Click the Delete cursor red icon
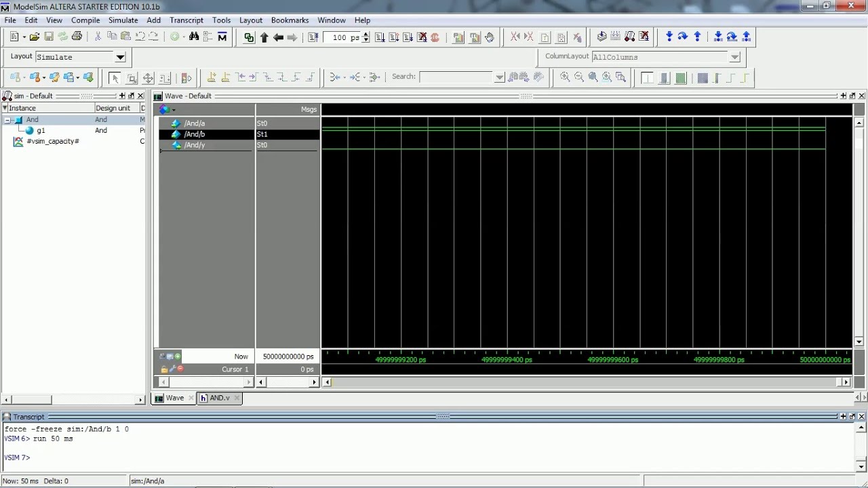Screen dimensions: 868x488 pyautogui.click(x=180, y=369)
